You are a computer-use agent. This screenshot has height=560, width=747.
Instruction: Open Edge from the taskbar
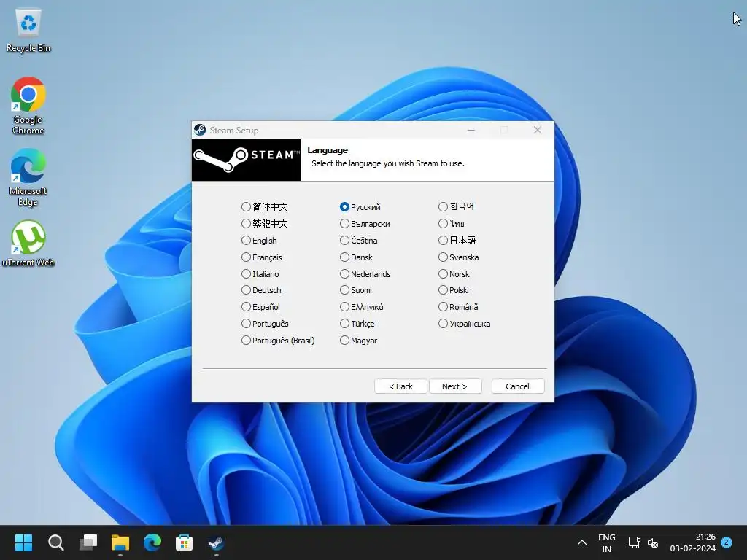tap(152, 542)
